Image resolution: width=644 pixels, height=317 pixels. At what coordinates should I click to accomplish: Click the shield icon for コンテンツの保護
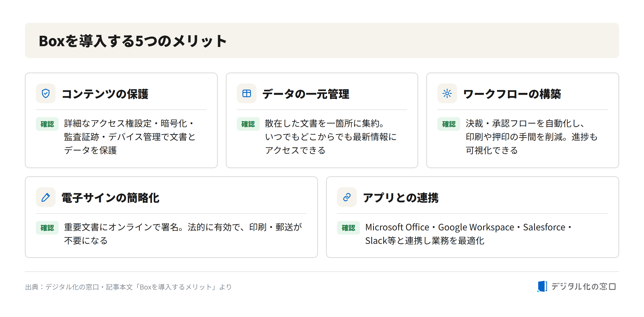click(x=46, y=93)
